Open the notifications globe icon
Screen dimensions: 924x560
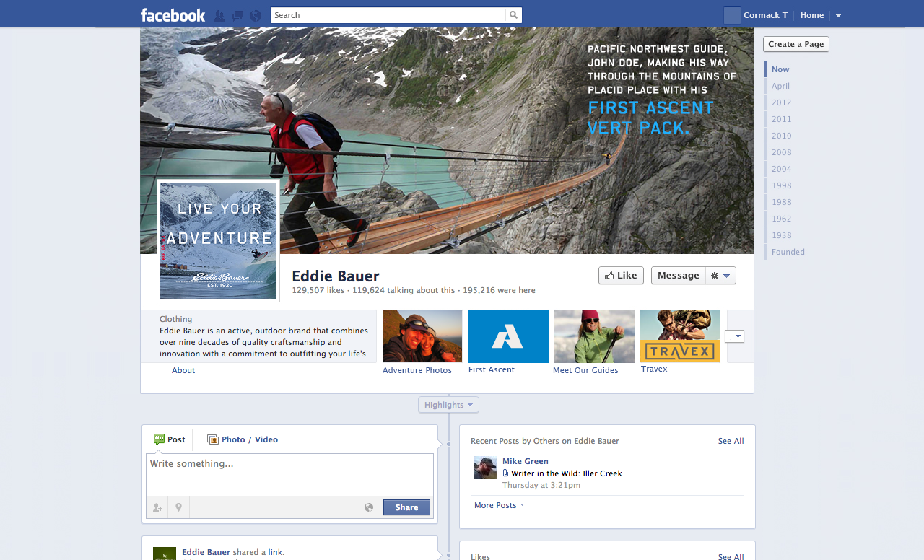click(256, 15)
